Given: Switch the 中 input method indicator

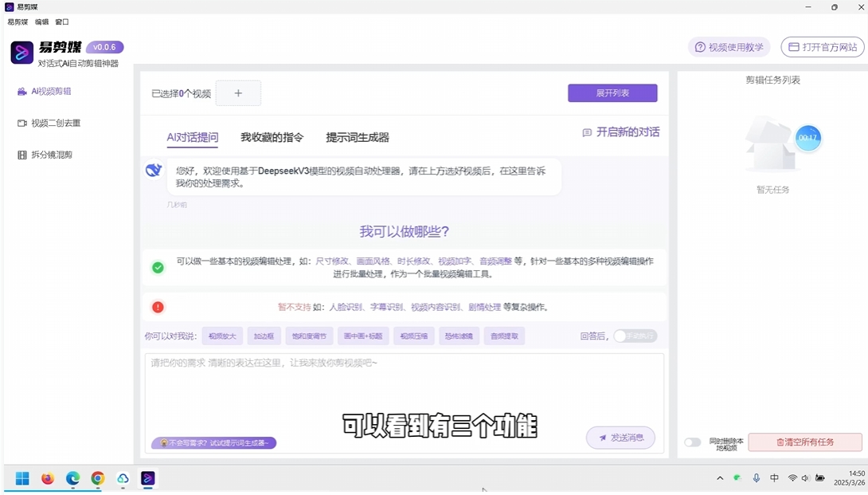Looking at the screenshot, I should pyautogui.click(x=775, y=477).
